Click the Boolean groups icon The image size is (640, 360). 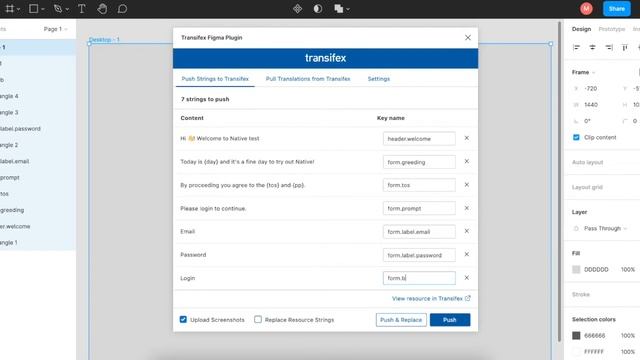point(338,9)
